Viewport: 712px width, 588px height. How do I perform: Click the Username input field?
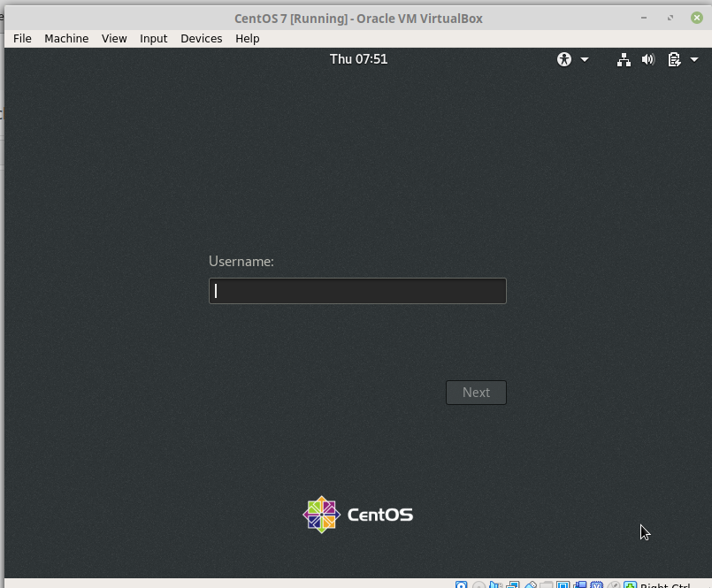356,291
